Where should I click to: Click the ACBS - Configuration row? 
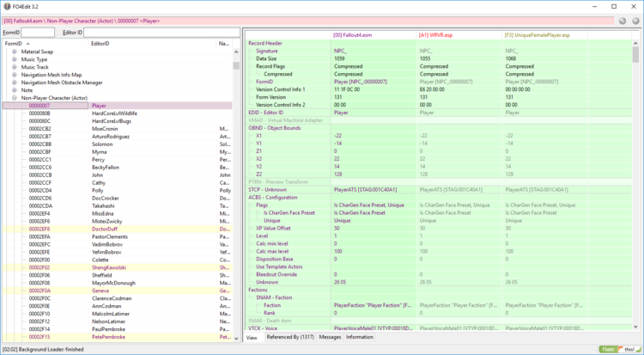pos(439,198)
